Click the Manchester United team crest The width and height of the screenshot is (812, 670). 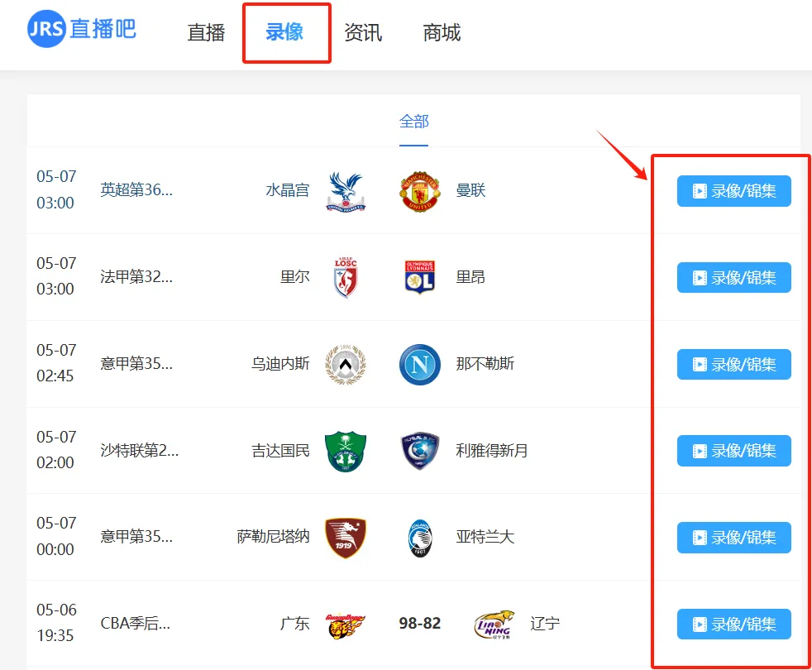pyautogui.click(x=419, y=191)
